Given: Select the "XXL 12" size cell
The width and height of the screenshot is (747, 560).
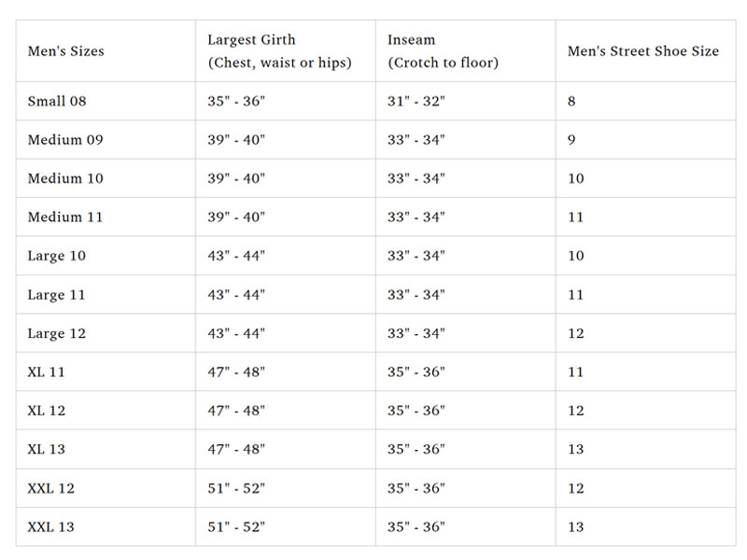Looking at the screenshot, I should tap(51, 488).
